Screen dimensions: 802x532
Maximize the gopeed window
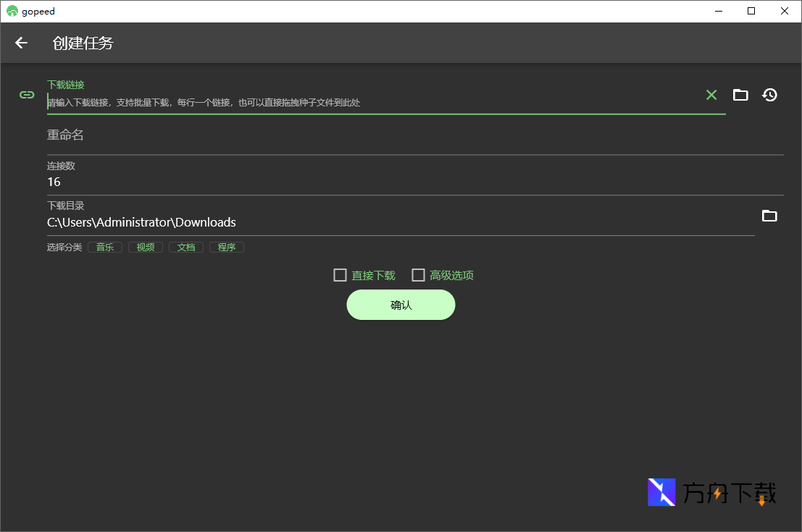tap(751, 11)
